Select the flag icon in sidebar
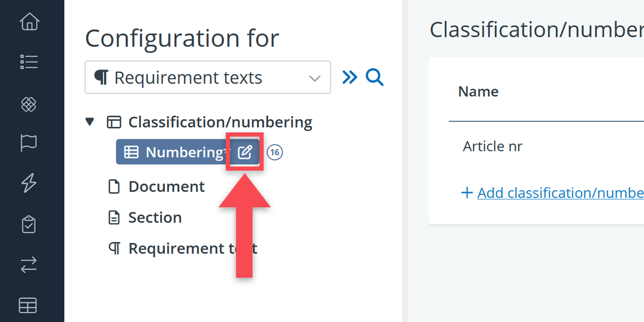The image size is (644, 322). click(29, 143)
